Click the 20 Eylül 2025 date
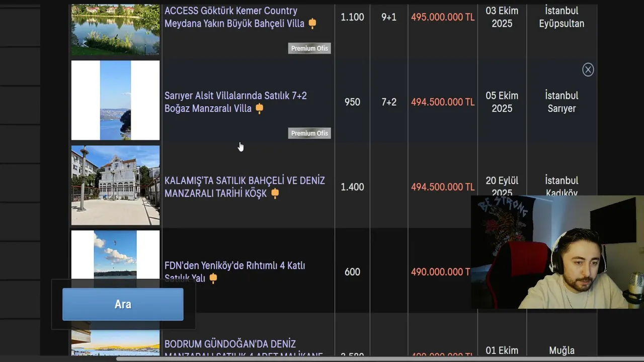 (x=502, y=187)
